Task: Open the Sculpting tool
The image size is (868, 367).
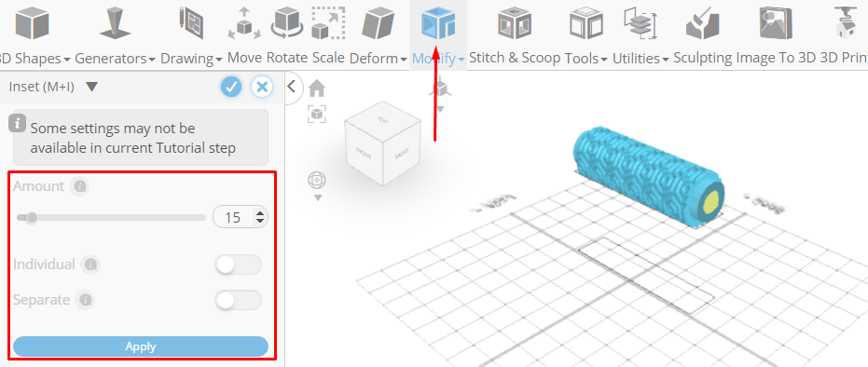Action: (702, 23)
